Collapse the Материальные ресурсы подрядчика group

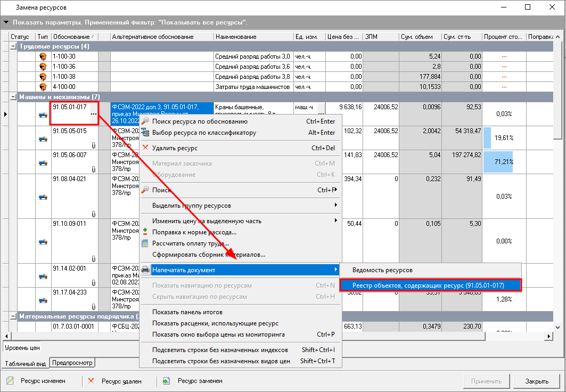tap(13, 316)
